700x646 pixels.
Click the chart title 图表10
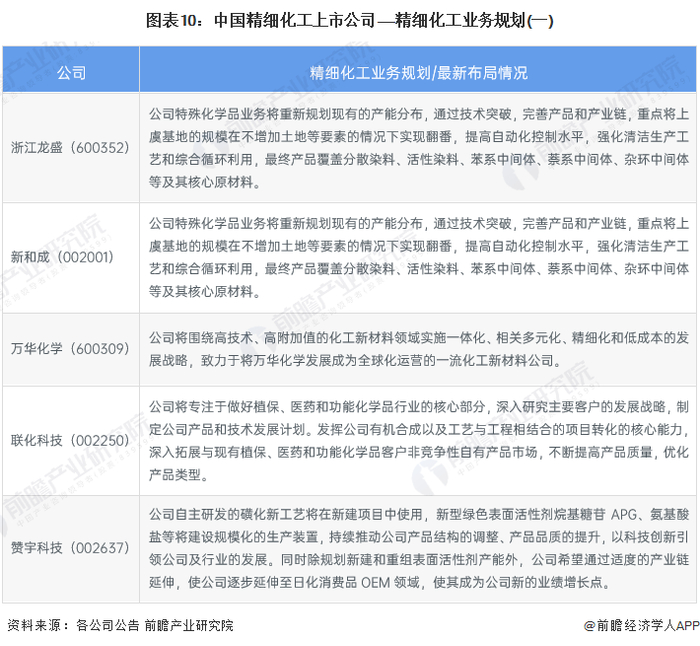(350, 21)
